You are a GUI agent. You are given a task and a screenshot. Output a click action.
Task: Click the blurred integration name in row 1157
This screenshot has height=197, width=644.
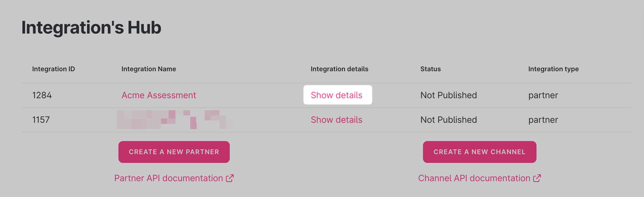point(175,120)
